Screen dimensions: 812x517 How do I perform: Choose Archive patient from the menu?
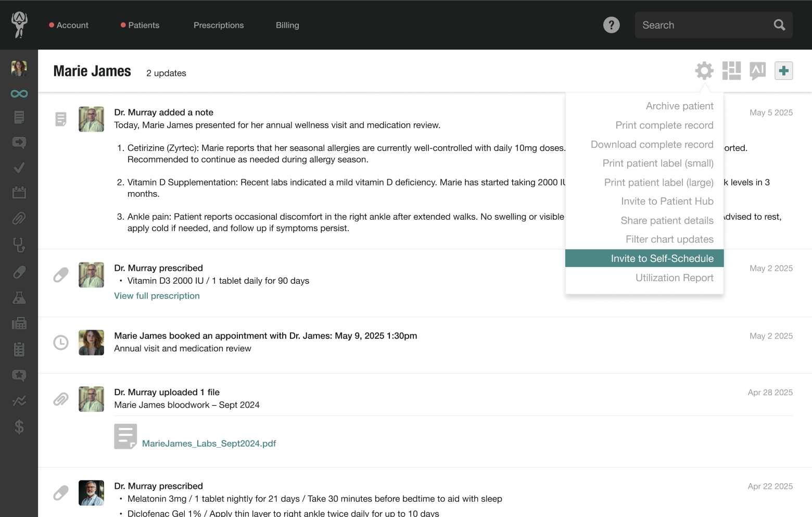[679, 106]
